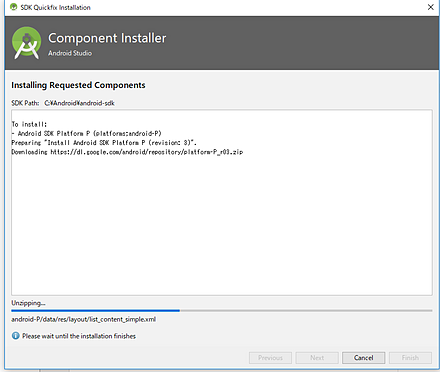Click the 'Installing Requested Components' heading

pos(78,85)
